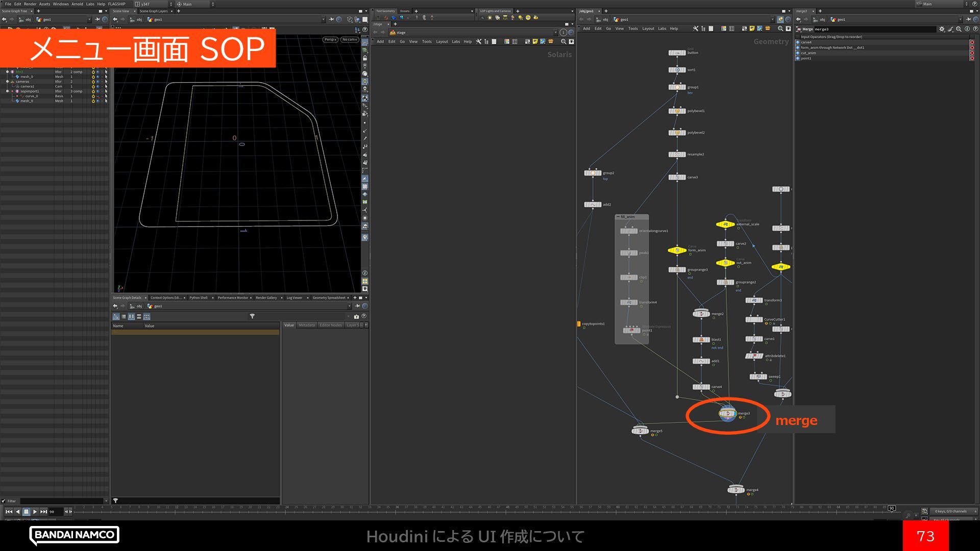Image resolution: width=980 pixels, height=551 pixels.
Task: Click the yellow cut_anim node
Action: [x=725, y=263]
